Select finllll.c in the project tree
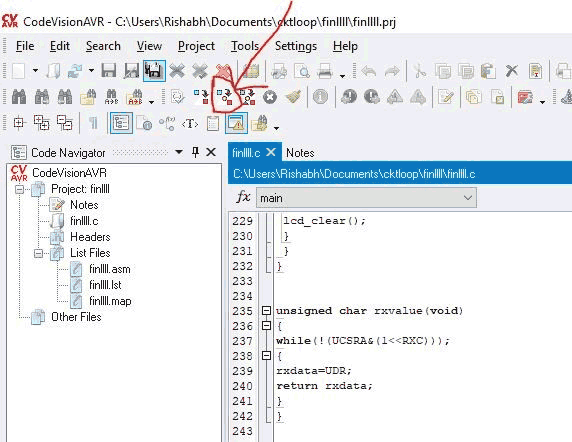572x442 pixels. pyautogui.click(x=84, y=221)
